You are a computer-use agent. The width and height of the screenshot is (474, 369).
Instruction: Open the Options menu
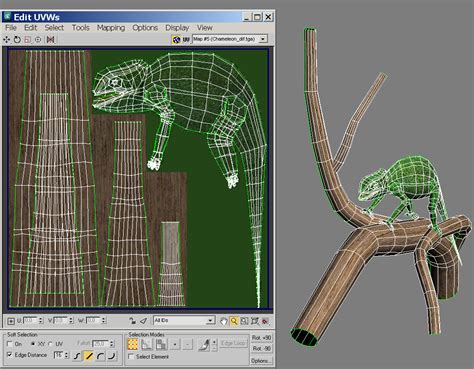click(x=145, y=28)
